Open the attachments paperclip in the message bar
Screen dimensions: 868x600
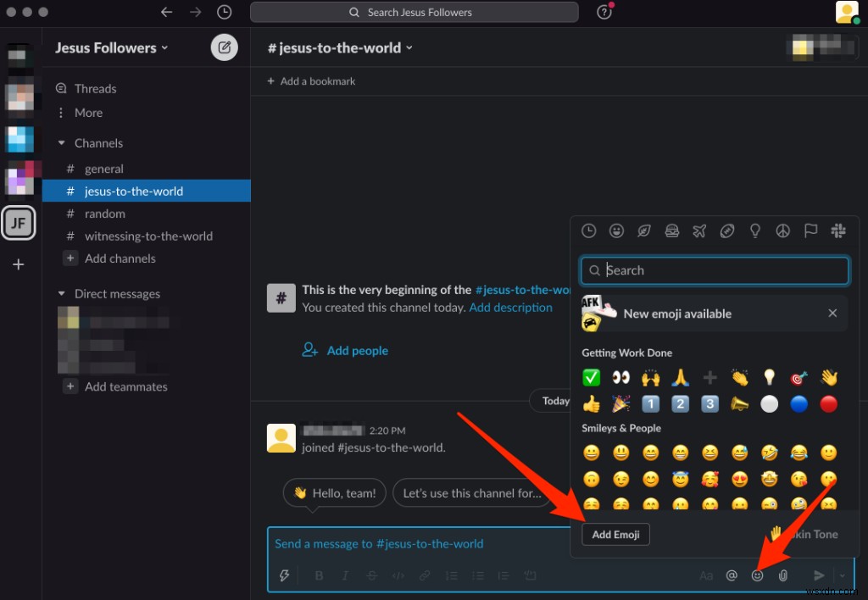tap(783, 575)
